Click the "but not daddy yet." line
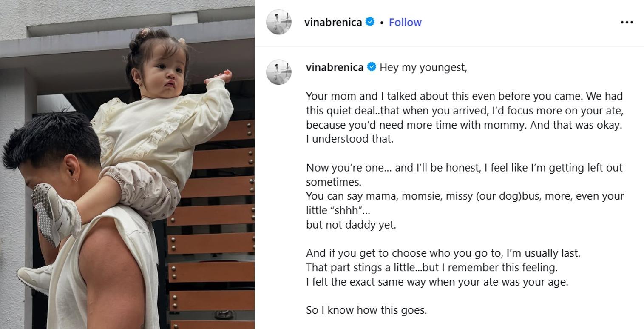 (351, 225)
